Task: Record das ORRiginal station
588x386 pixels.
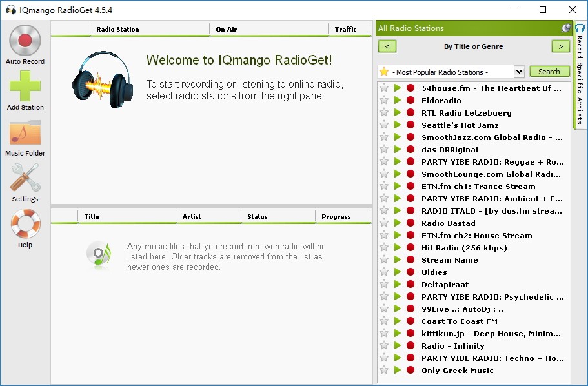Action: 411,150
